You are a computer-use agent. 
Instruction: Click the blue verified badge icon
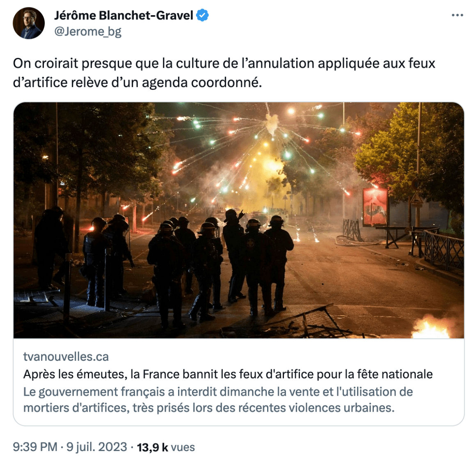(x=202, y=15)
